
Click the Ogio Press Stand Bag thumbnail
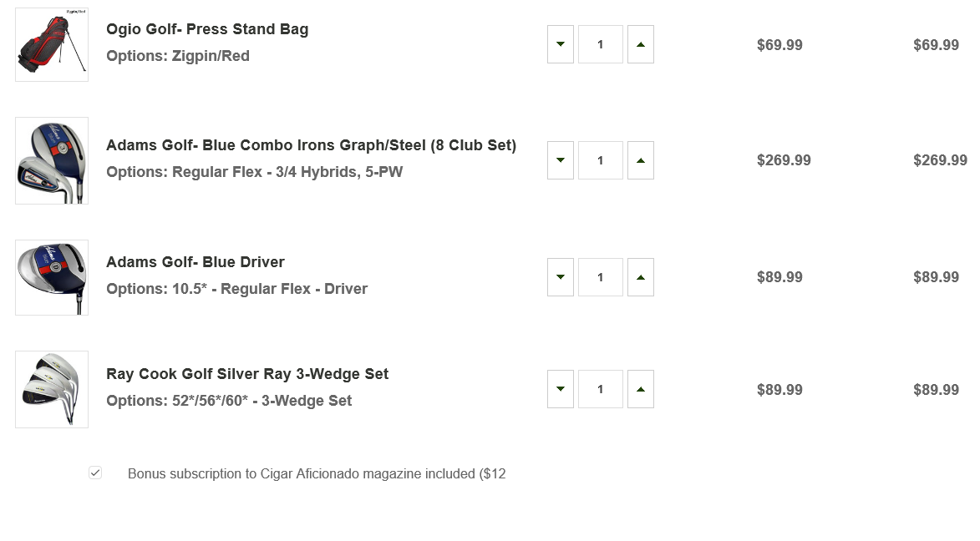point(52,44)
